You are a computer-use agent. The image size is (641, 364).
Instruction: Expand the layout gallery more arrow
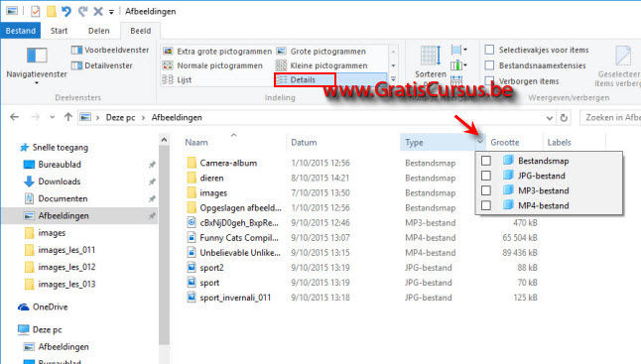click(393, 79)
